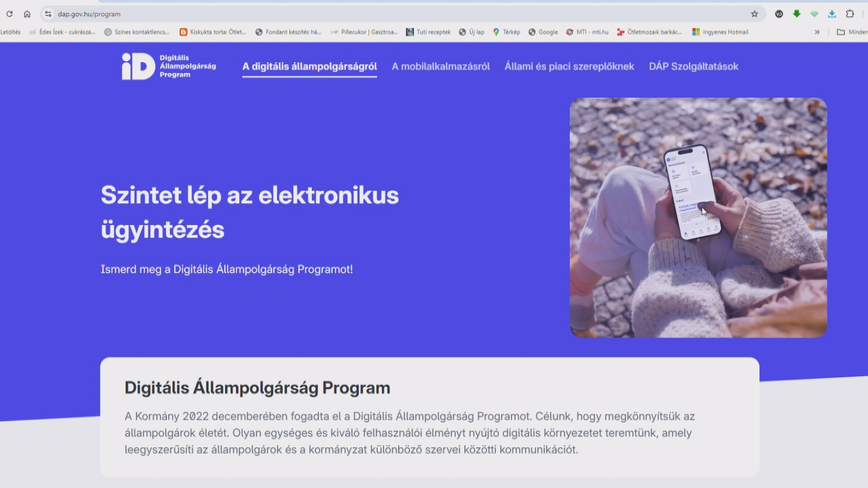868x488 pixels.
Task: Click the blue download tray extension icon
Action: (832, 14)
